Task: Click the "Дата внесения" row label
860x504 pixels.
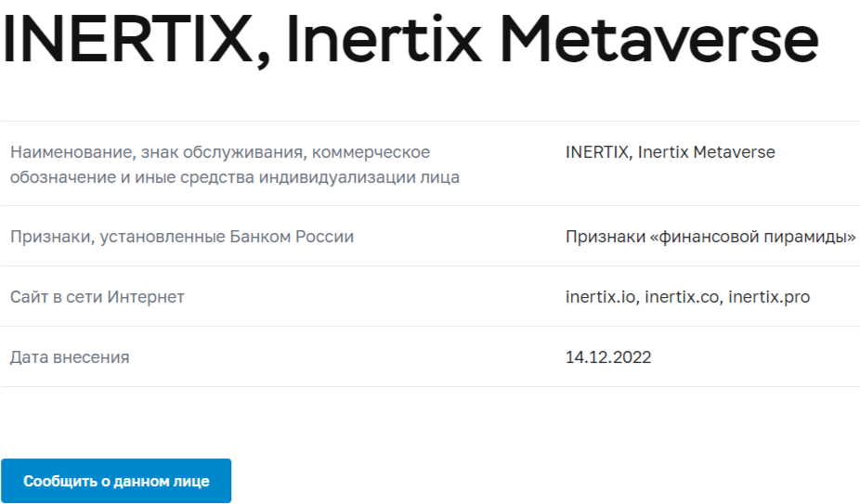Action: click(70, 357)
